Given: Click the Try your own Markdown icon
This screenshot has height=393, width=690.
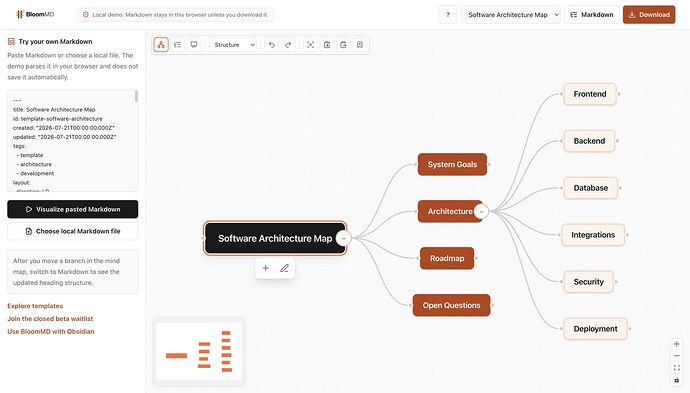Looking at the screenshot, I should 11,41.
